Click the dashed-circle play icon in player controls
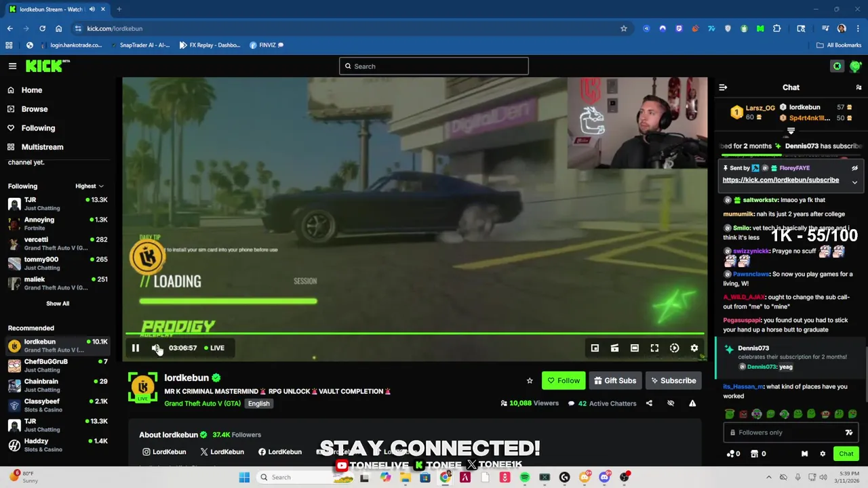This screenshot has height=488, width=868. click(x=674, y=348)
